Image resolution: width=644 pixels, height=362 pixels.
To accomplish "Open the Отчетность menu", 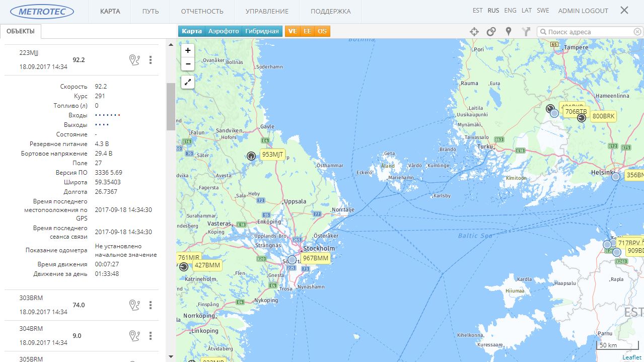I will [202, 11].
